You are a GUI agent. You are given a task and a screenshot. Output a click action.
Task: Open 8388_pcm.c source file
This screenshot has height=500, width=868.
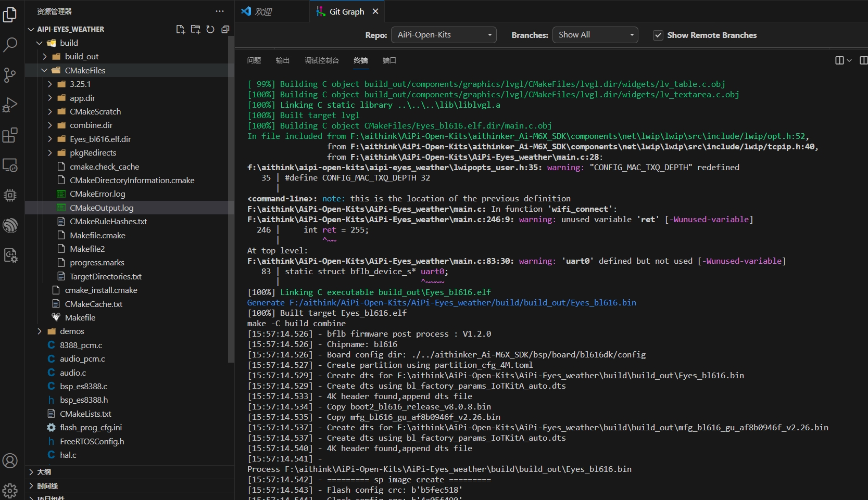(x=81, y=345)
